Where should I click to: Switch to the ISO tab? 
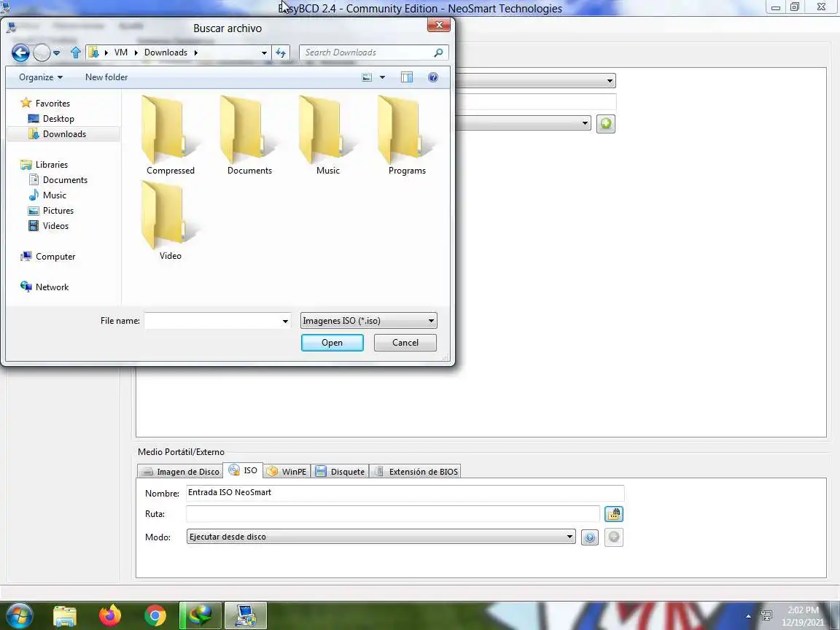pyautogui.click(x=243, y=470)
